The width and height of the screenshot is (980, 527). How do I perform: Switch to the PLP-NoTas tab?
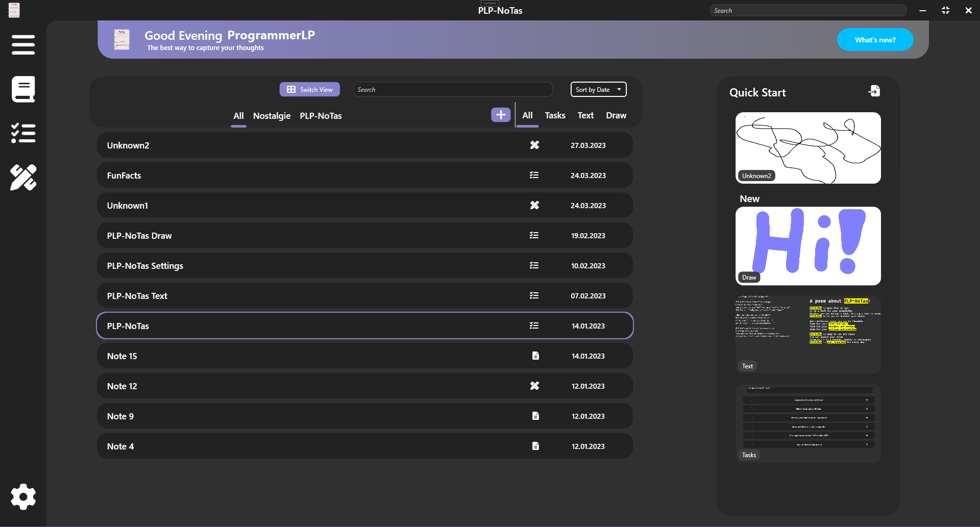point(321,116)
